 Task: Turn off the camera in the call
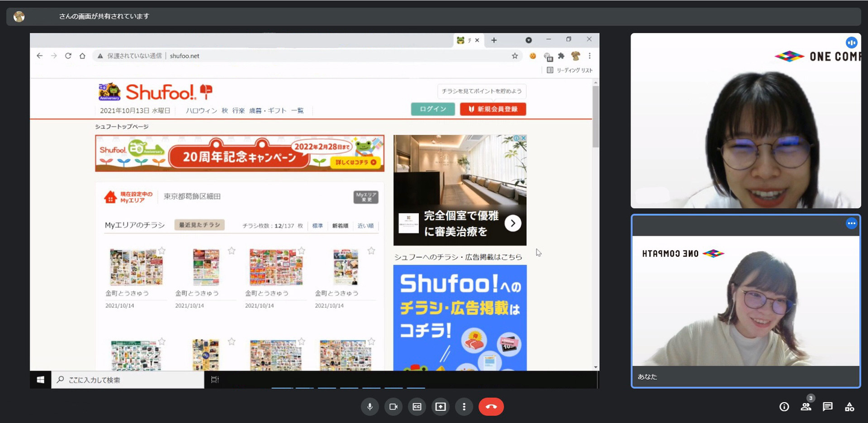click(x=394, y=407)
